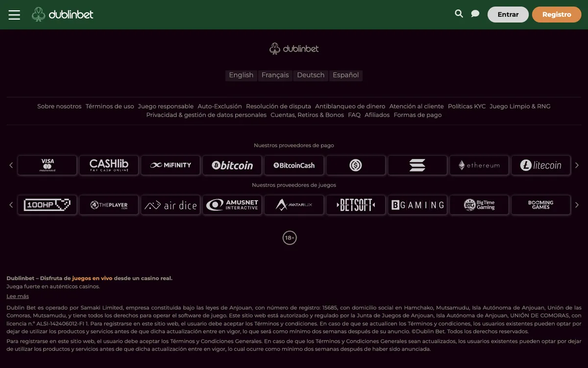
Task: Select the CASHlib payment logo
Action: (x=109, y=165)
